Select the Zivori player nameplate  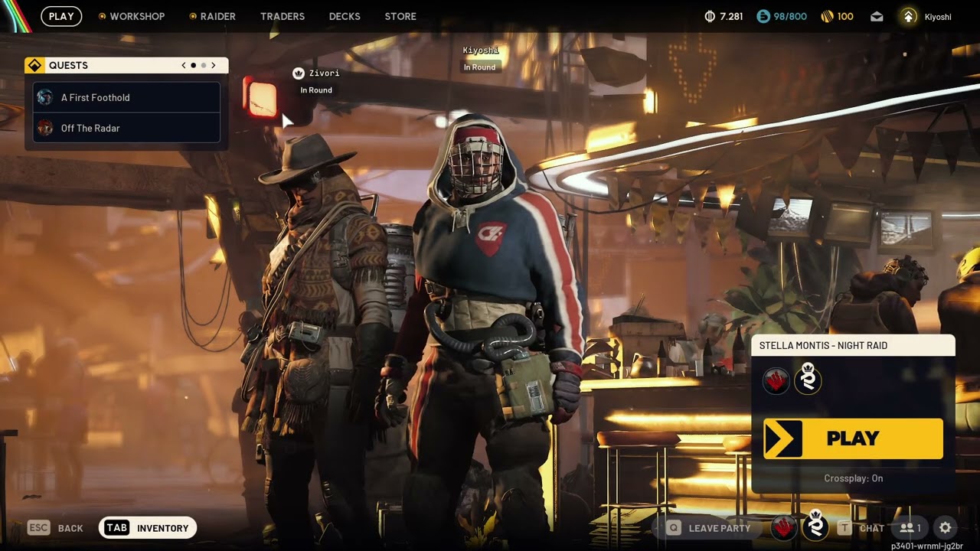324,73
